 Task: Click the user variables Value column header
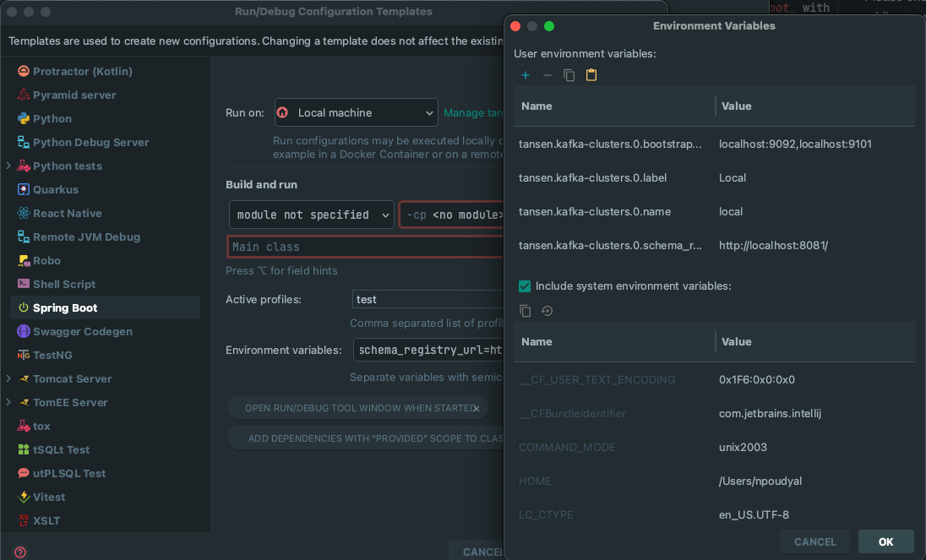[815, 106]
